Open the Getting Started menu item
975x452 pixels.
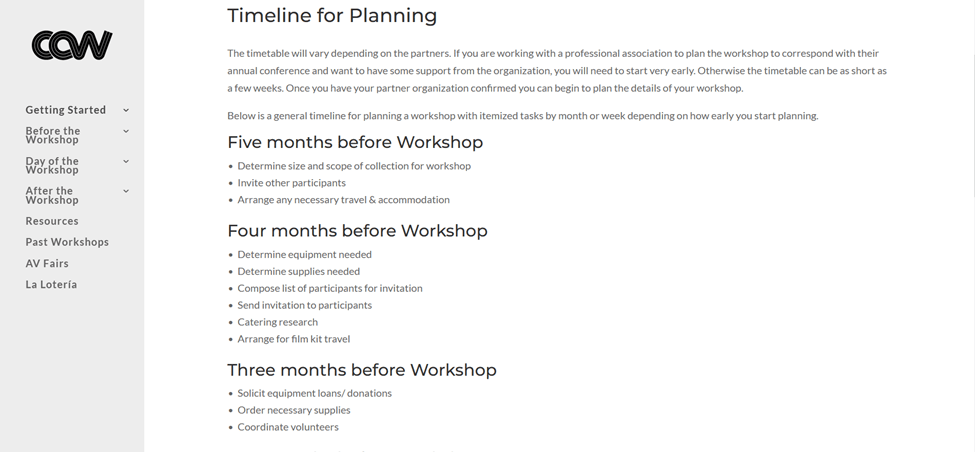point(65,110)
